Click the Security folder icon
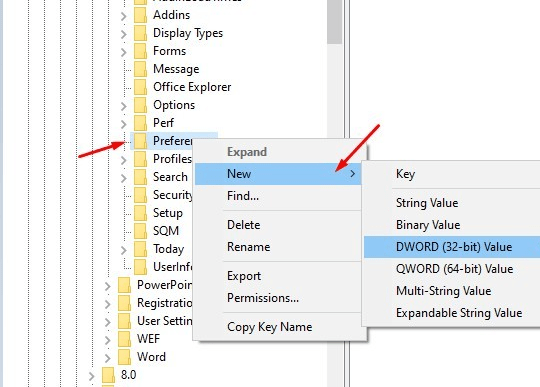The image size is (540, 387). [x=140, y=195]
